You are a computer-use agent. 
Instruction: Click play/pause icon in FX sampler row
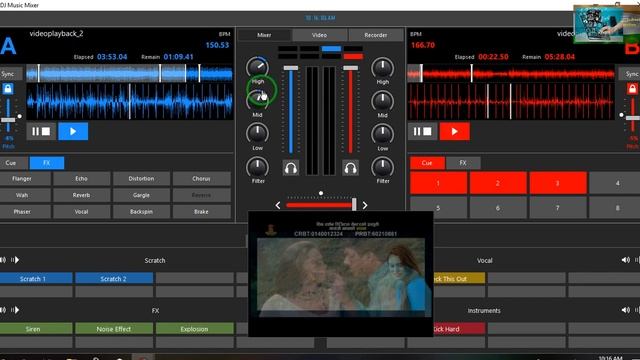15,310
